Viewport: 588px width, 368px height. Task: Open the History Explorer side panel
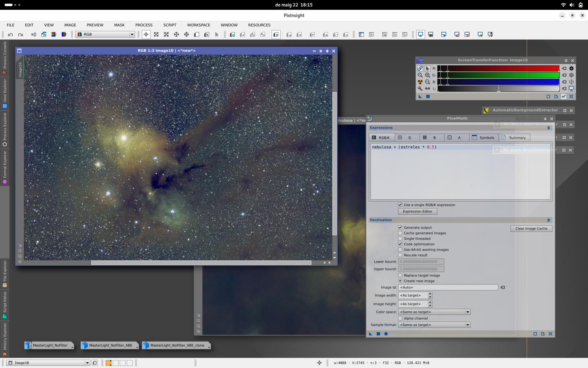pyautogui.click(x=5, y=339)
